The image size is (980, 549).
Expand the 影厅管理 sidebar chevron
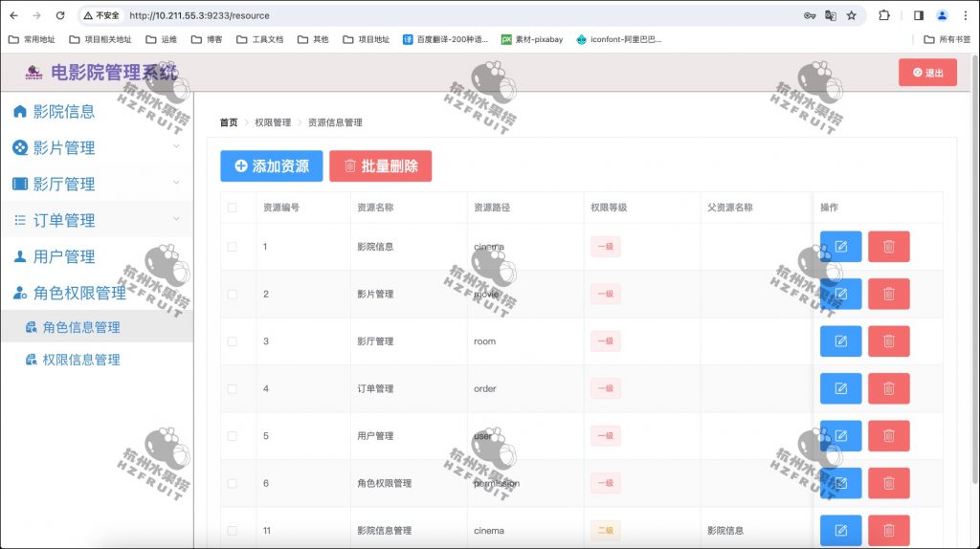[x=176, y=183]
